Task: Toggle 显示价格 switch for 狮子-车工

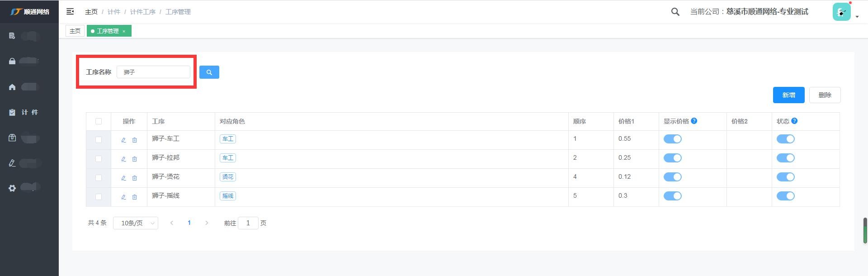Action: click(672, 139)
